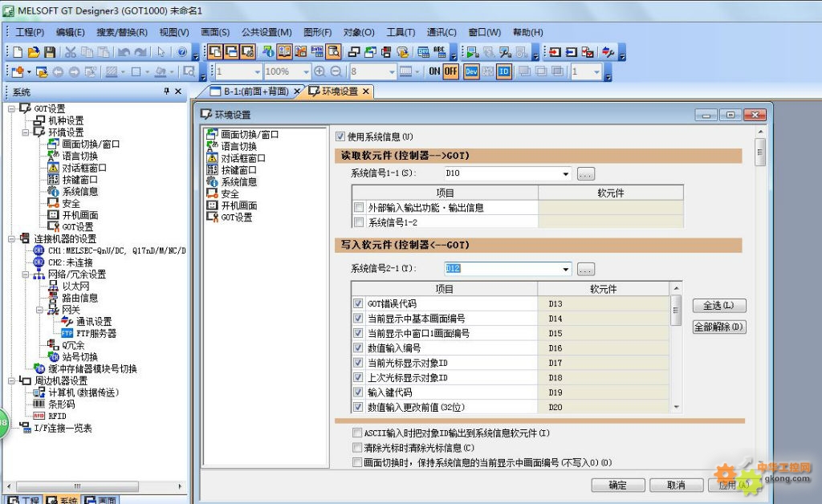This screenshot has height=504, width=822.
Task: Click the Zoom Out magnifier icon
Action: tap(336, 71)
